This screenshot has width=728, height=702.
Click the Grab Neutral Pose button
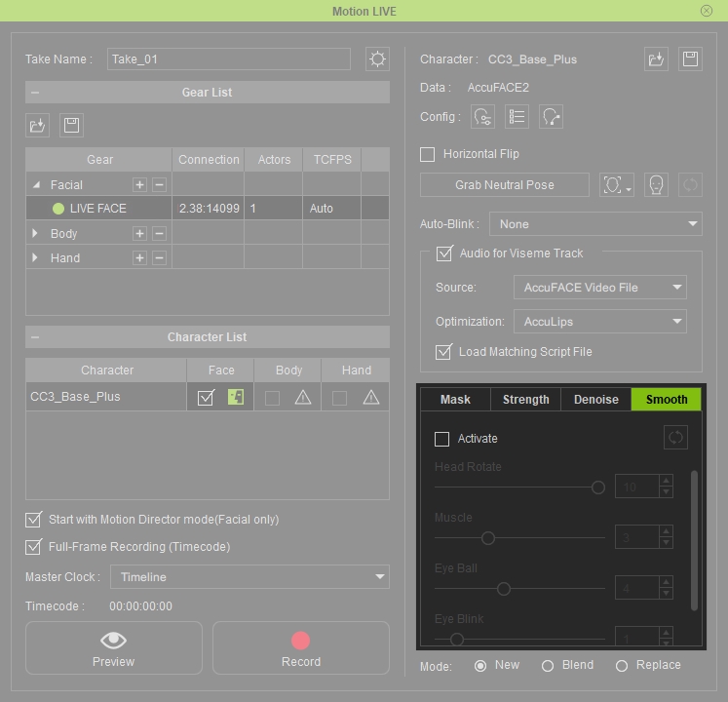click(x=505, y=185)
